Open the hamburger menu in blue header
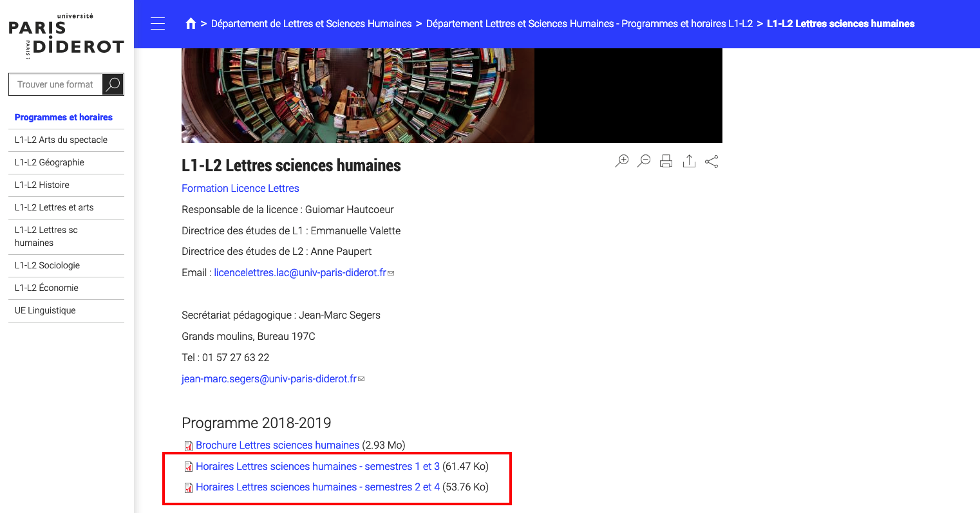Image resolution: width=980 pixels, height=513 pixels. point(158,24)
